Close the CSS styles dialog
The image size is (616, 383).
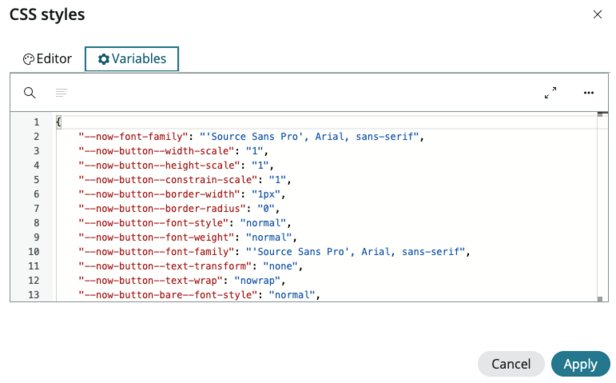pos(597,15)
